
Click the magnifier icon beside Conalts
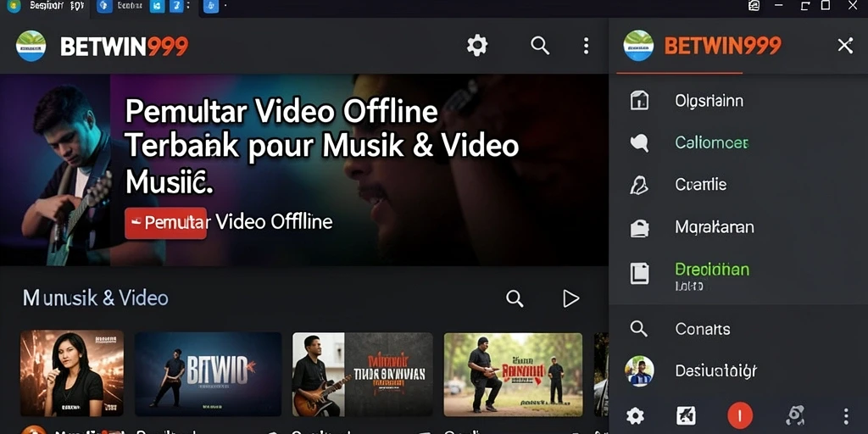(x=639, y=329)
